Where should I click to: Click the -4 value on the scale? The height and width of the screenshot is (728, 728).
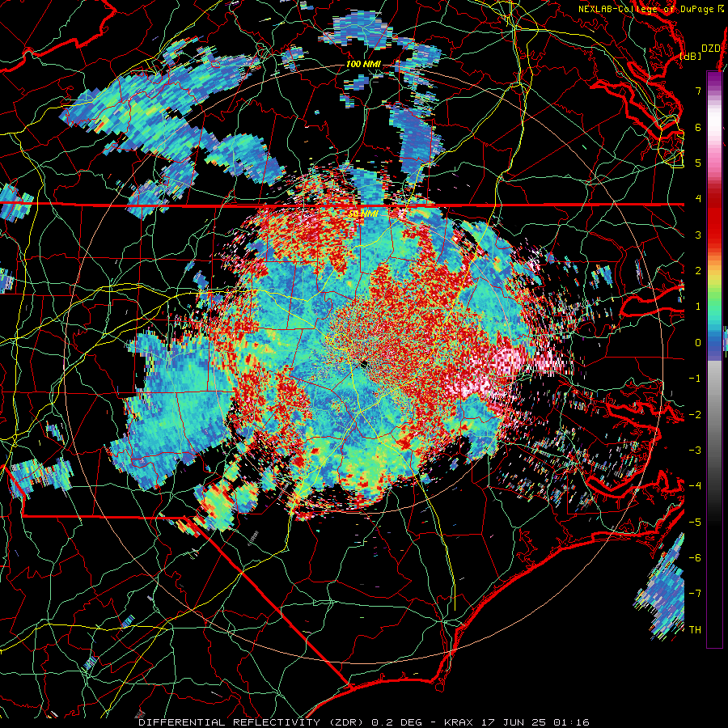tap(695, 485)
